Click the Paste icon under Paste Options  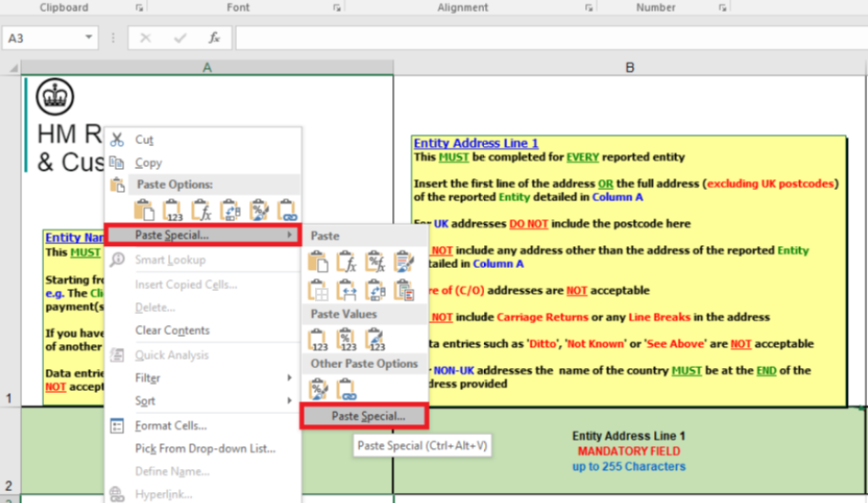coord(144,210)
